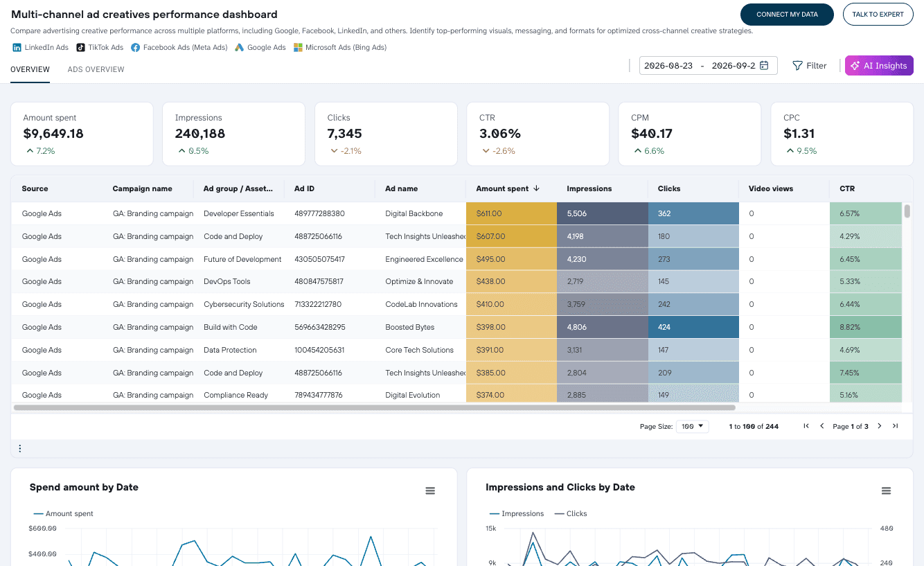The image size is (924, 566).
Task: Click the $611.00 amount spent cell
Action: point(512,213)
